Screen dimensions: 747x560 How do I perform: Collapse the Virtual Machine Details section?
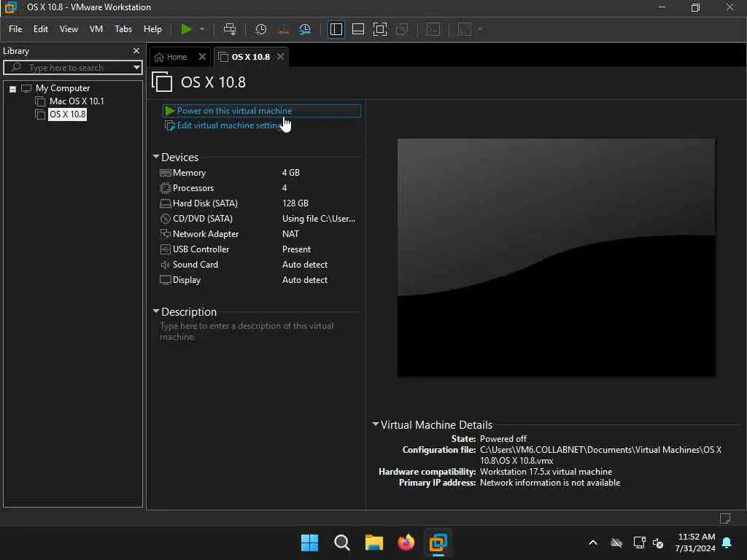tap(376, 424)
